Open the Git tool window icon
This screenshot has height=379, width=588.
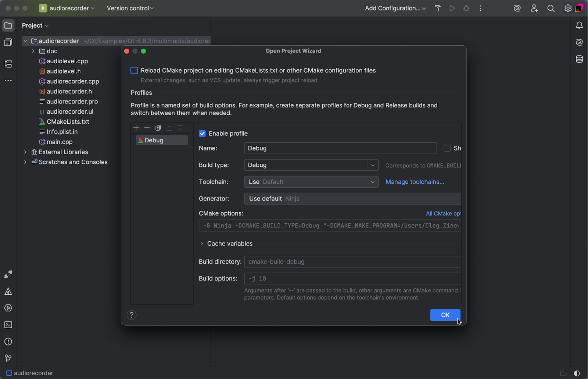8,358
